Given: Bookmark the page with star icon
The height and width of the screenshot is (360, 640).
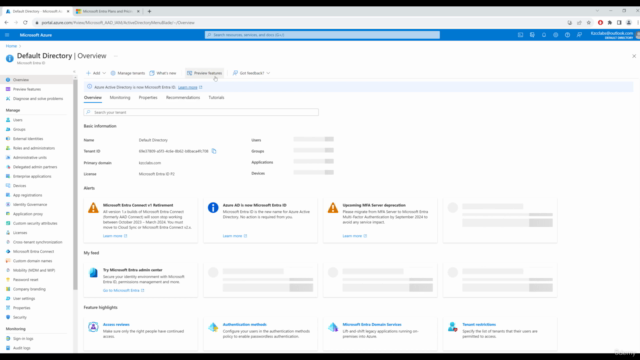Looking at the screenshot, I should tap(589, 22).
